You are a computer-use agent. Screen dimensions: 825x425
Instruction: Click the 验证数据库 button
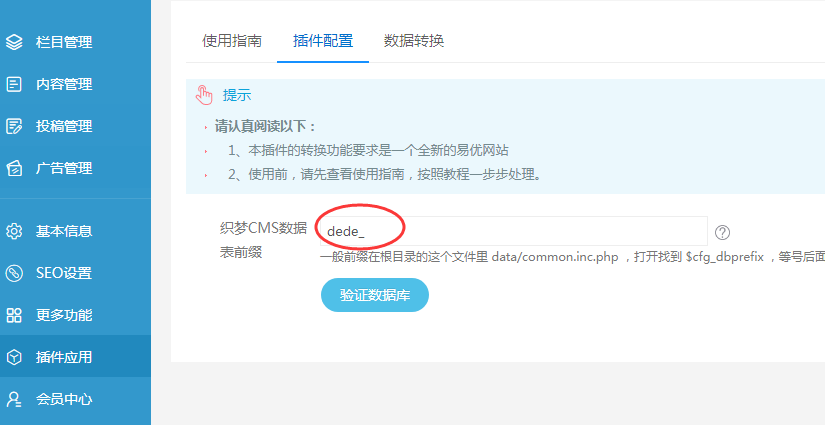pyautogui.click(x=375, y=295)
